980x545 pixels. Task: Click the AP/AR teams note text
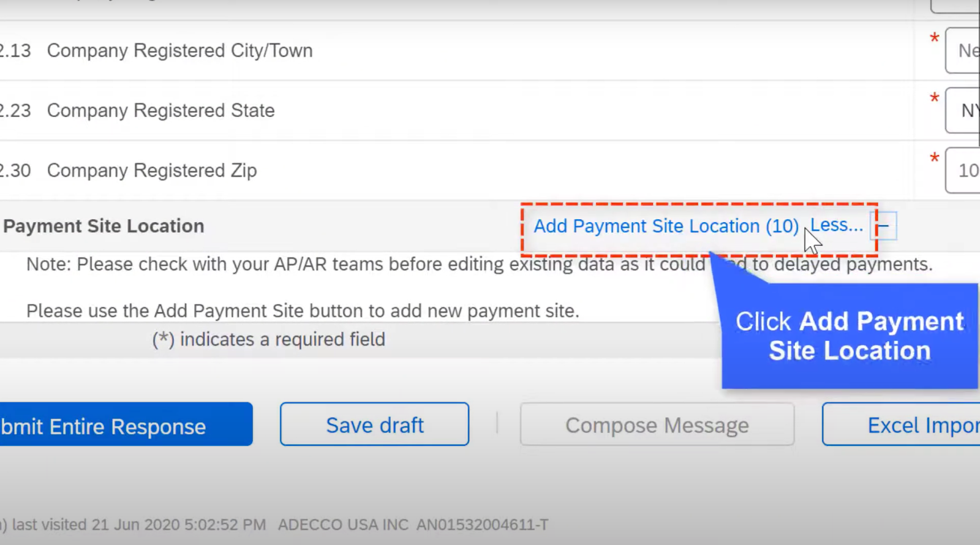point(480,265)
